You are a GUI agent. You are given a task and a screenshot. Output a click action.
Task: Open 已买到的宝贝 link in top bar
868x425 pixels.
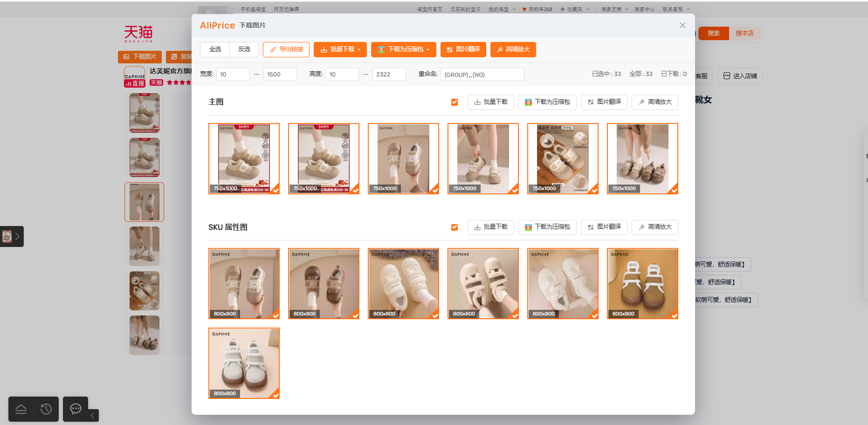[x=465, y=9]
